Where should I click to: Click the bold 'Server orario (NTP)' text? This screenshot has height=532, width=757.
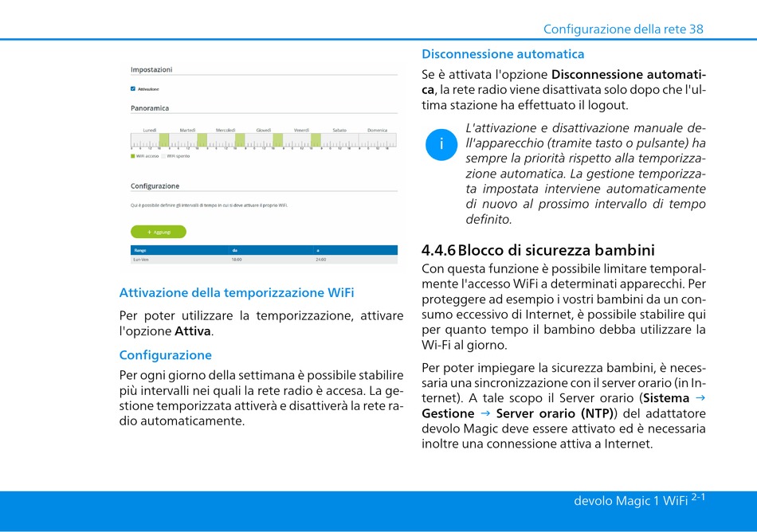click(x=555, y=414)
